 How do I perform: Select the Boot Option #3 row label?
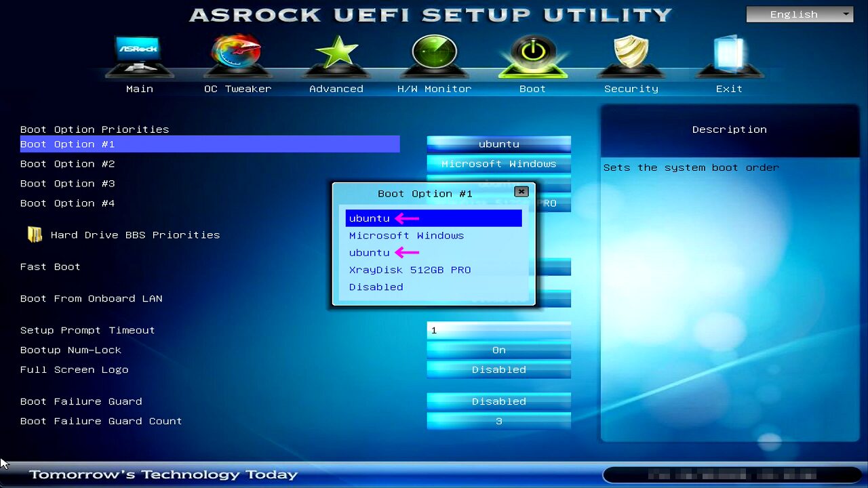click(68, 183)
